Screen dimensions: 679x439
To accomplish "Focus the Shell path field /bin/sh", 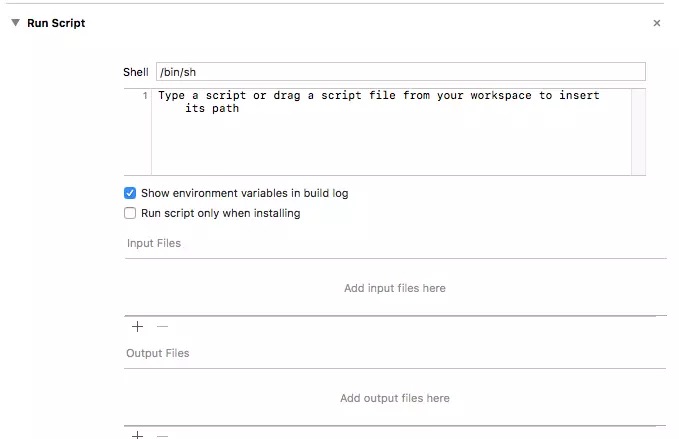I will [x=401, y=72].
